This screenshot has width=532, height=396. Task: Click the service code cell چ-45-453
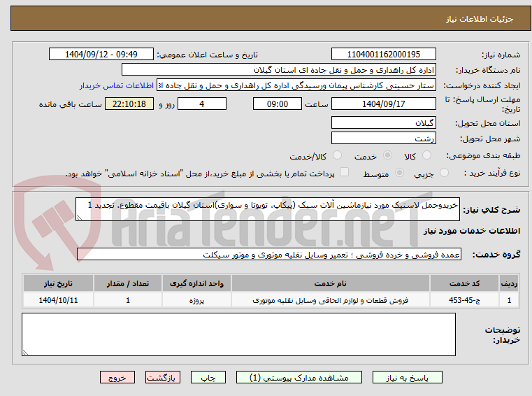464,300
